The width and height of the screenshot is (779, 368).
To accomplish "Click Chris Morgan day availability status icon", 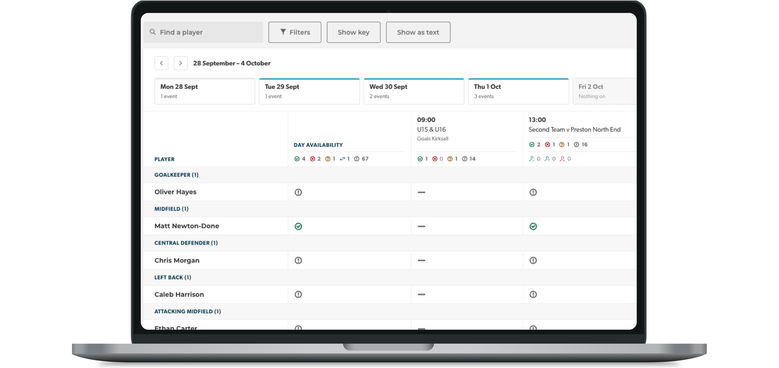I will 298,260.
